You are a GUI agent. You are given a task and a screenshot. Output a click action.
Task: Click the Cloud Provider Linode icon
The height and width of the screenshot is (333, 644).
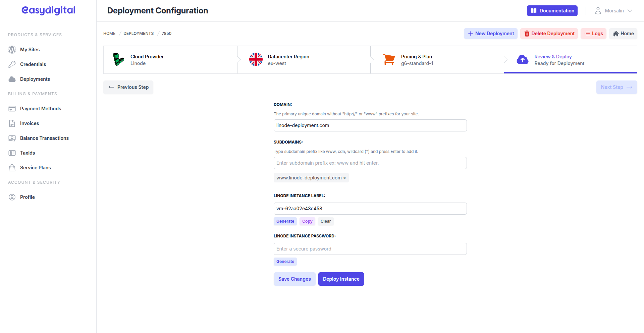(118, 59)
